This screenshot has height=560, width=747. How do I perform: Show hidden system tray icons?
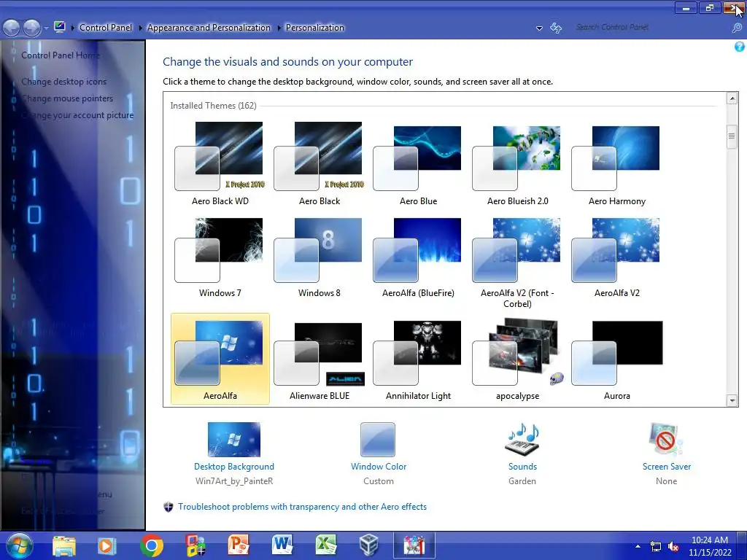click(x=638, y=546)
